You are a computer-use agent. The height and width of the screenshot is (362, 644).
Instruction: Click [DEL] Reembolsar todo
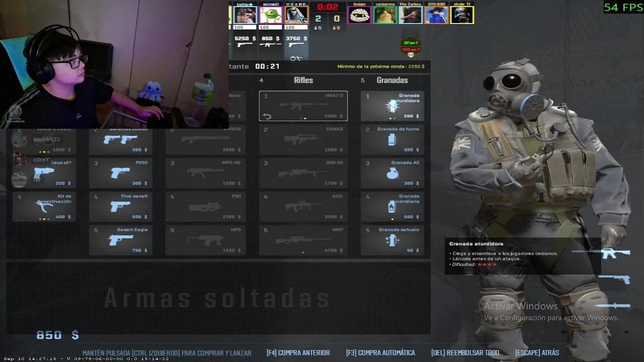(465, 353)
